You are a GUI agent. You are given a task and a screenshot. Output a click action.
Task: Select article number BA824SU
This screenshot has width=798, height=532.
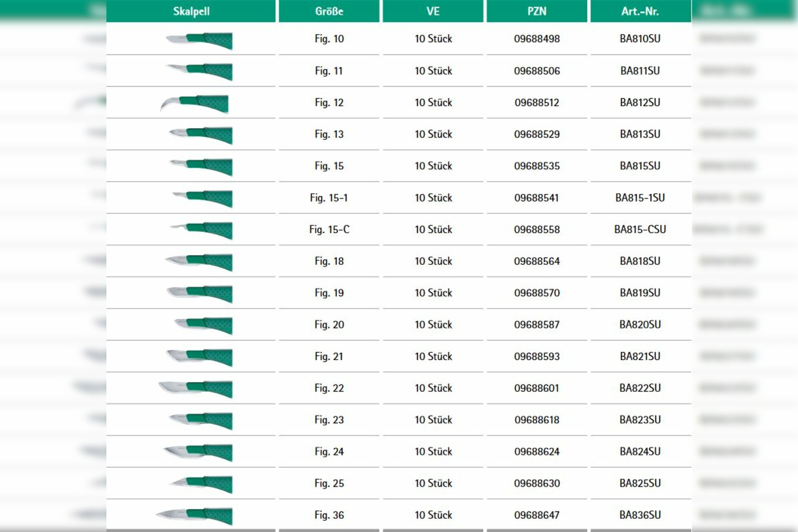click(640, 451)
